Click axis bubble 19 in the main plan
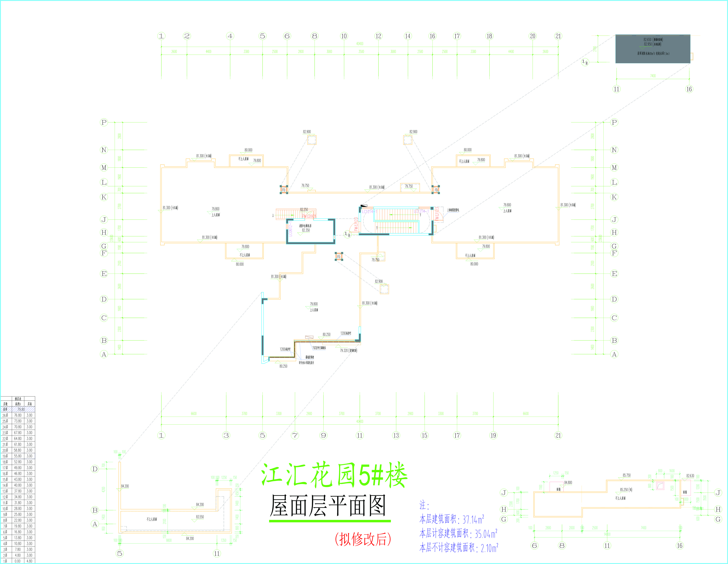 pos(493,435)
